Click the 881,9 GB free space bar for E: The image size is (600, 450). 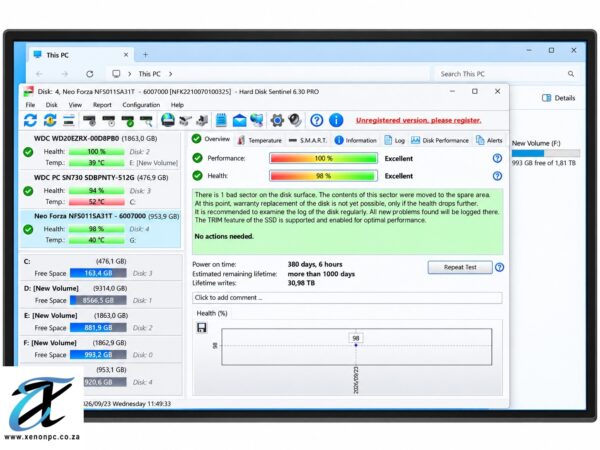(98, 328)
